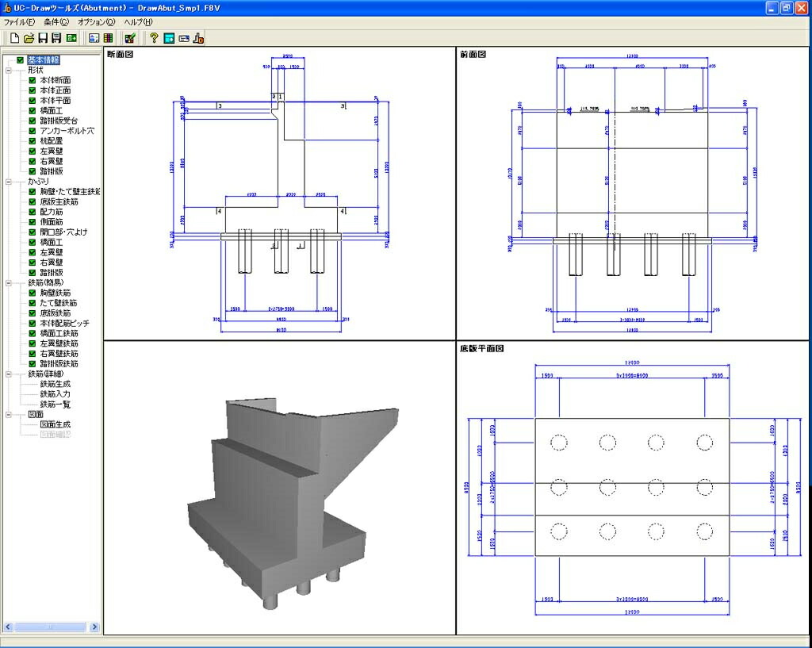Collapse the かぶり tree node

pos(9,182)
